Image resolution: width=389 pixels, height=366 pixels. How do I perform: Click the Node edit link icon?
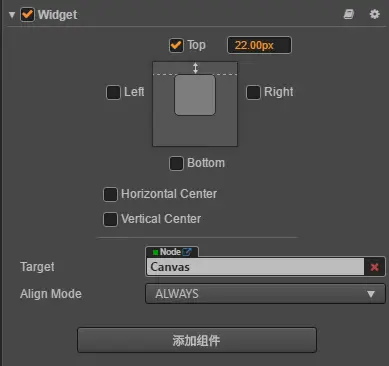187,252
